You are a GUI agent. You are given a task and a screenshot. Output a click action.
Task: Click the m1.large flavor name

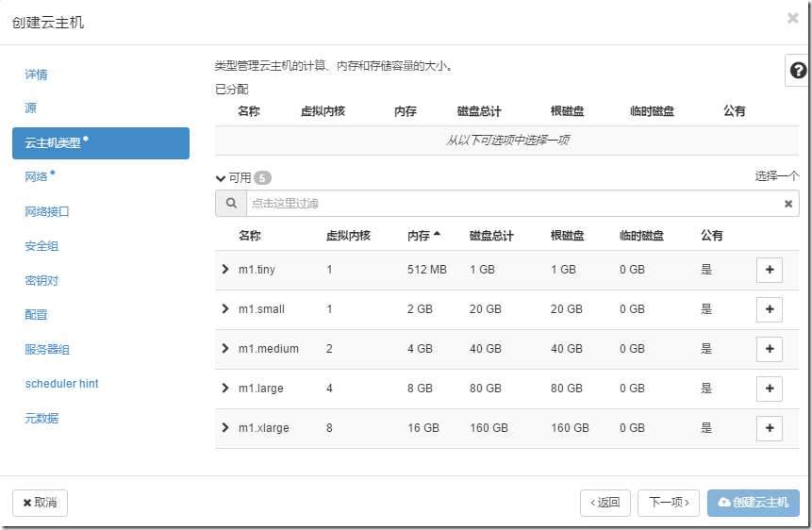(261, 389)
